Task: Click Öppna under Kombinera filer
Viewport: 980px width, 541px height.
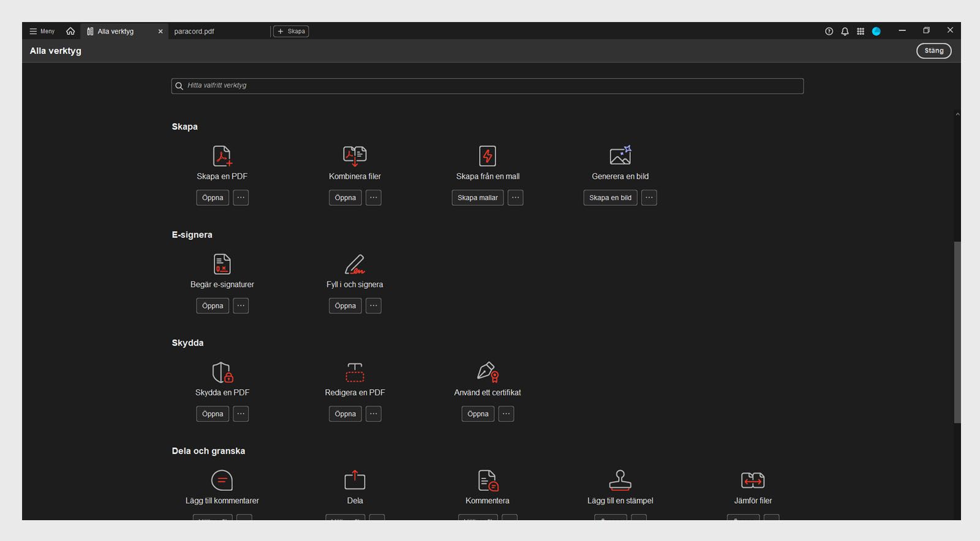Action: (345, 198)
